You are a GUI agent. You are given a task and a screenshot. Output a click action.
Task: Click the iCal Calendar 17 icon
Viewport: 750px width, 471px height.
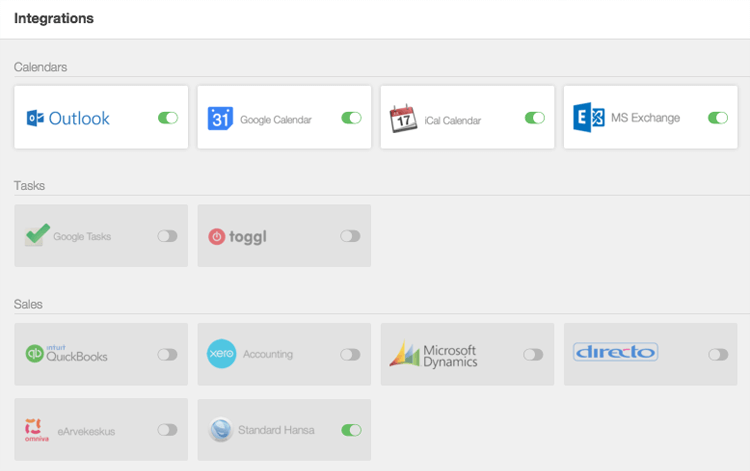(x=403, y=118)
